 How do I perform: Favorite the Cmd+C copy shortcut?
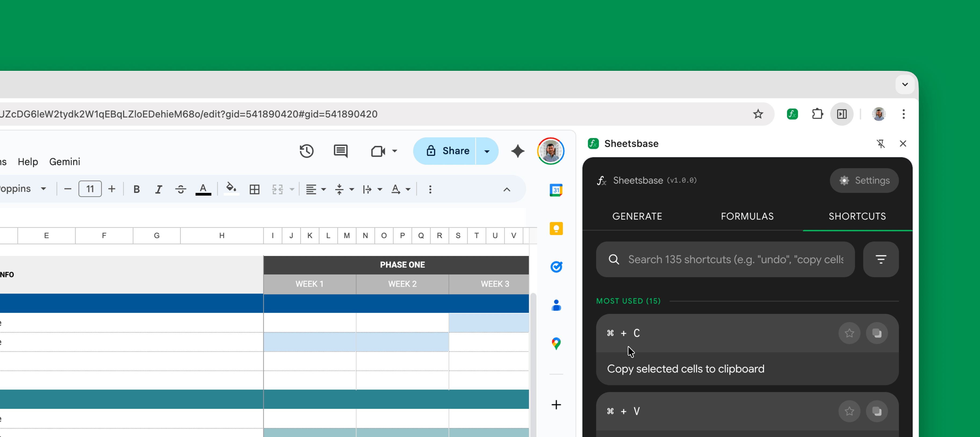849,333
